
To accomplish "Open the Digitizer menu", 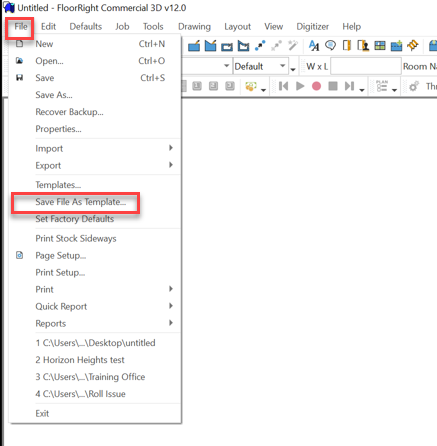I will point(312,26).
